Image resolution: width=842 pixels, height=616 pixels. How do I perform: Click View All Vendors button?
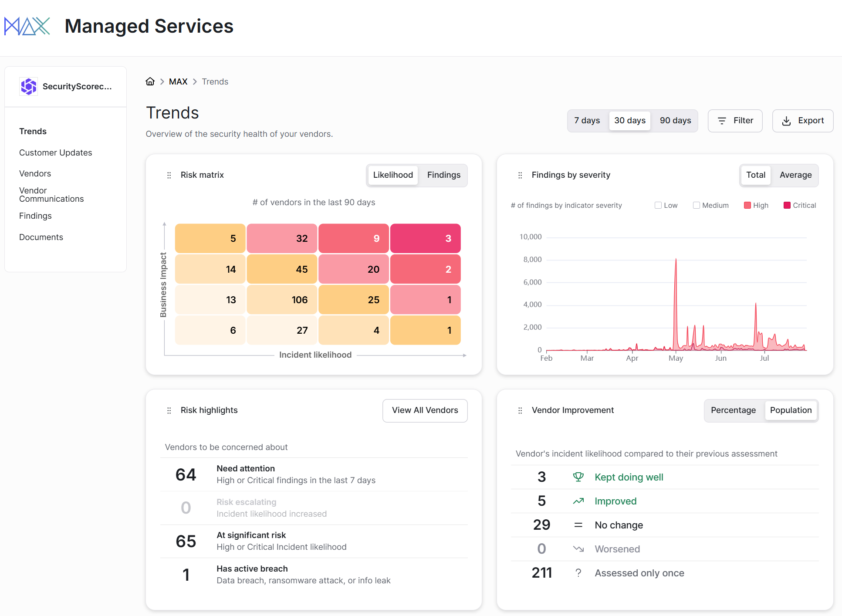point(425,410)
